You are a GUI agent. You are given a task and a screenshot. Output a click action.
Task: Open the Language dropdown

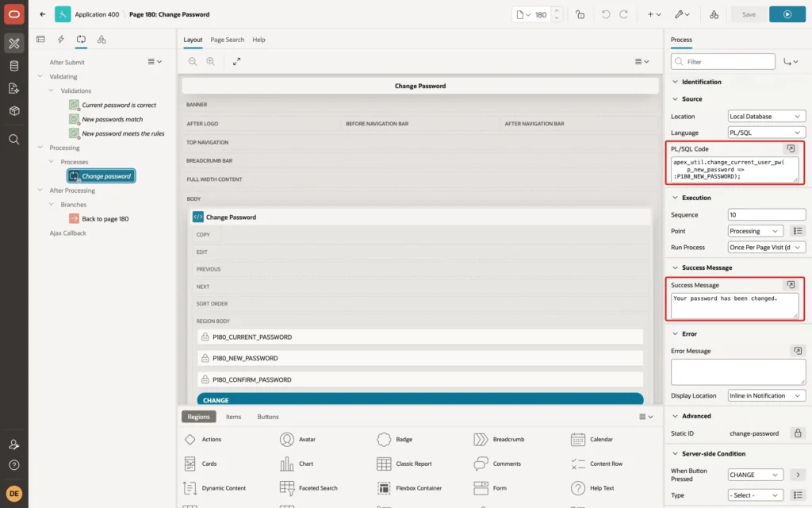pos(767,133)
